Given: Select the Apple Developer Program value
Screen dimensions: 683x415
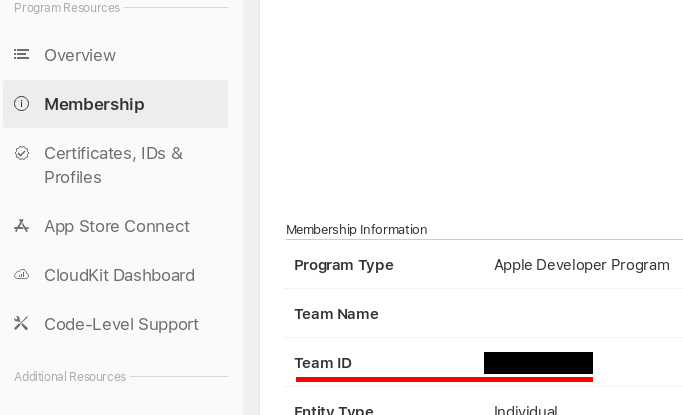Looking at the screenshot, I should click(x=582, y=265).
